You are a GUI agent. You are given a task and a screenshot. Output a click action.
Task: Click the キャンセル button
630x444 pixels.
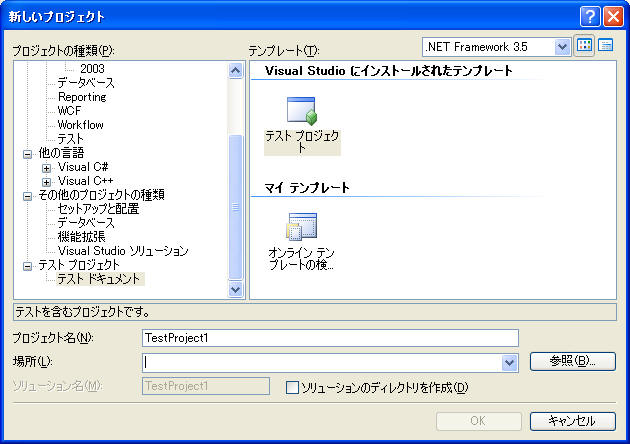(573, 421)
